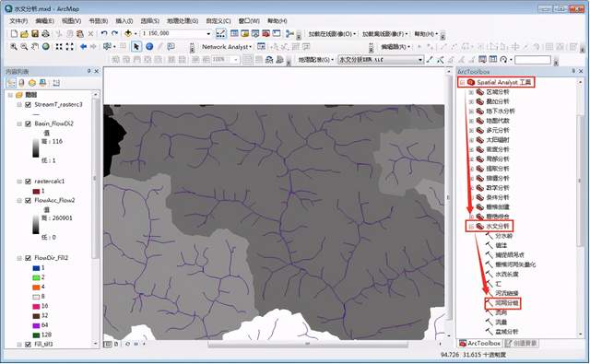The image size is (590, 364).
Task: Open the 地理处理(G) menu
Action: tap(183, 20)
